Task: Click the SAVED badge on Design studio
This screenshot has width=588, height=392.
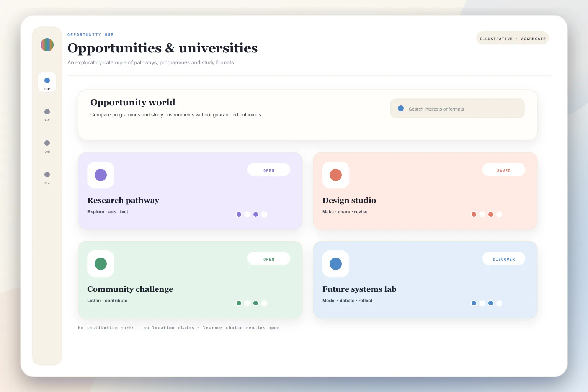Action: point(504,170)
